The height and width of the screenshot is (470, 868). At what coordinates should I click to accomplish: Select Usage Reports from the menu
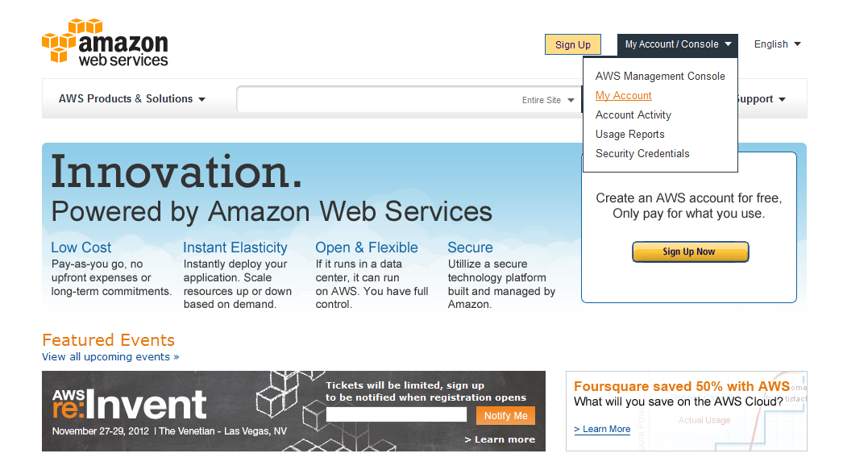629,135
